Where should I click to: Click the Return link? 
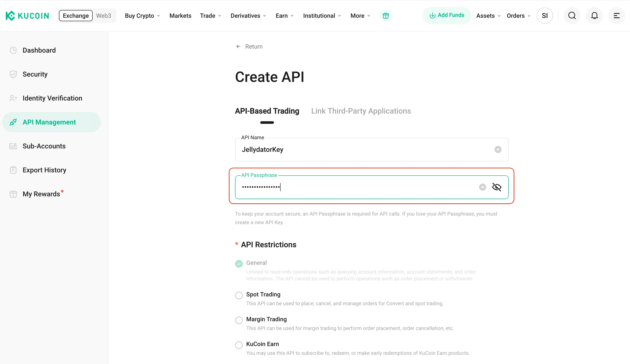click(249, 46)
